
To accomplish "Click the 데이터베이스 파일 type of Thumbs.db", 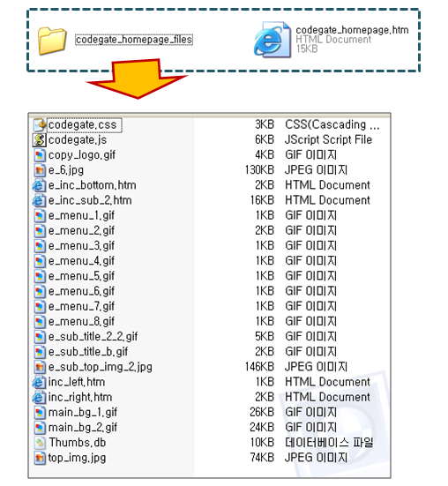I will (329, 443).
